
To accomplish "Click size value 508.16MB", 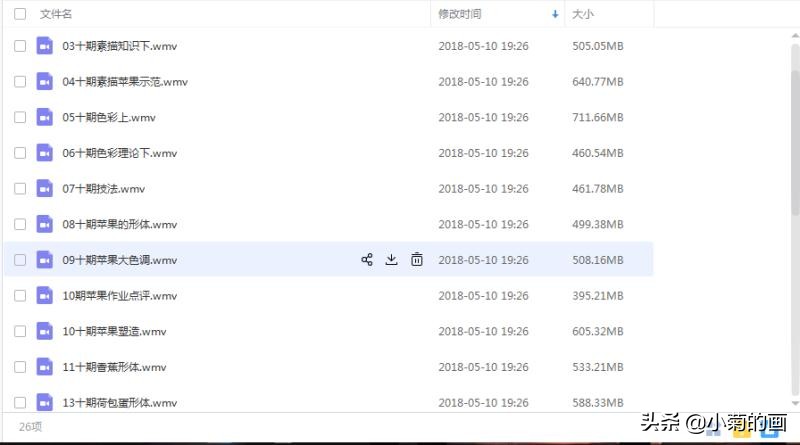I will (597, 260).
